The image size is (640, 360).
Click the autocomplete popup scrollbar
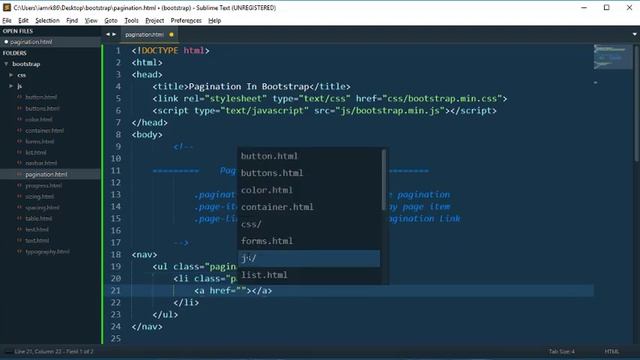tap(384, 180)
